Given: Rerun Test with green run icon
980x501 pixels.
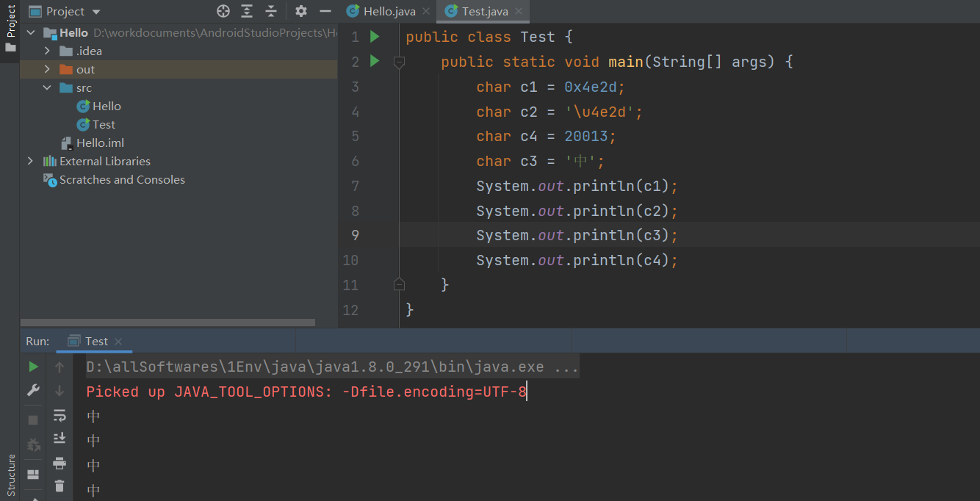Looking at the screenshot, I should coord(33,367).
